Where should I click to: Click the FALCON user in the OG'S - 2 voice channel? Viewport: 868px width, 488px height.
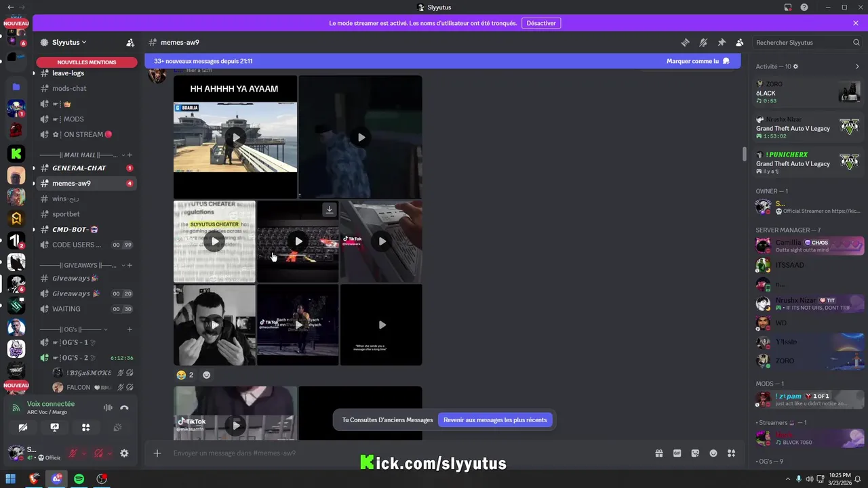[92, 388]
